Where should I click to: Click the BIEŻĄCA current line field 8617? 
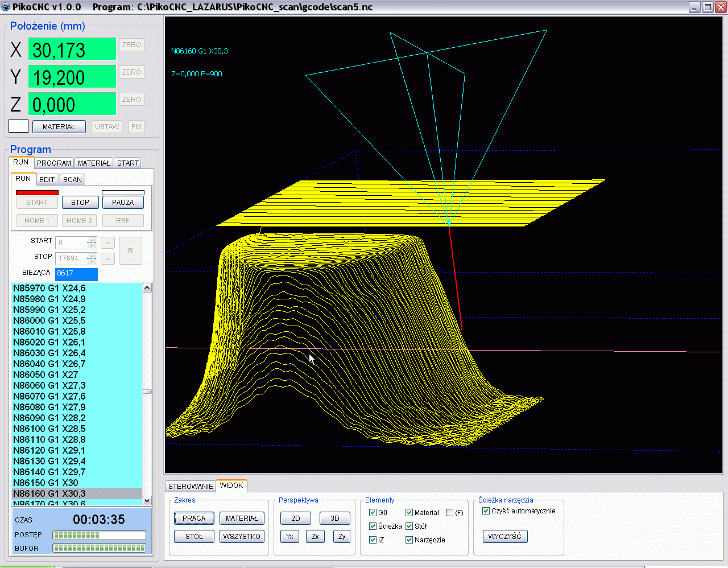tap(76, 274)
